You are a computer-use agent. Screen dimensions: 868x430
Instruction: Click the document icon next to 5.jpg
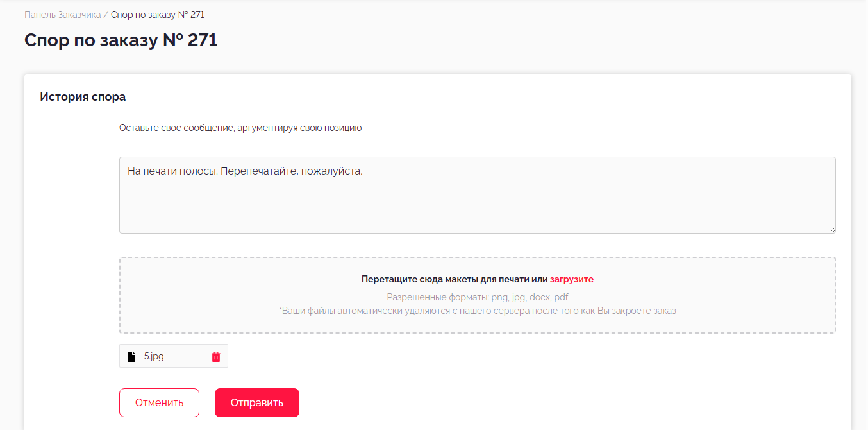[x=131, y=357]
